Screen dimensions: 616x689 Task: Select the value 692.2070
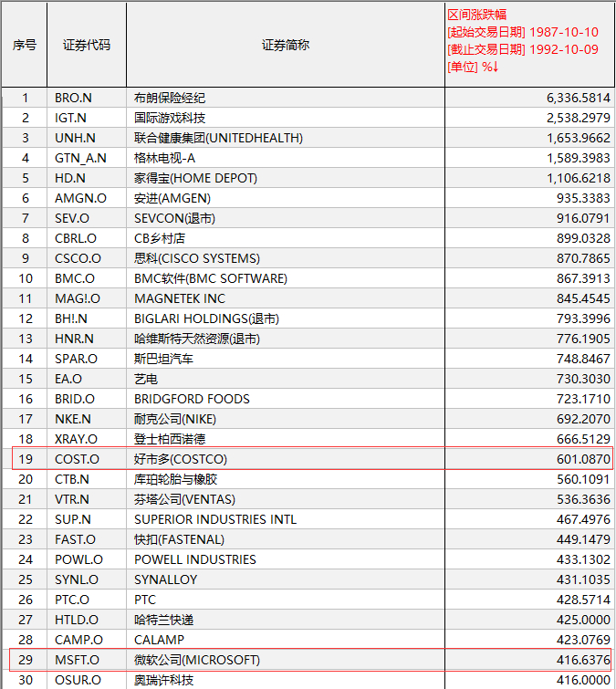tap(583, 419)
